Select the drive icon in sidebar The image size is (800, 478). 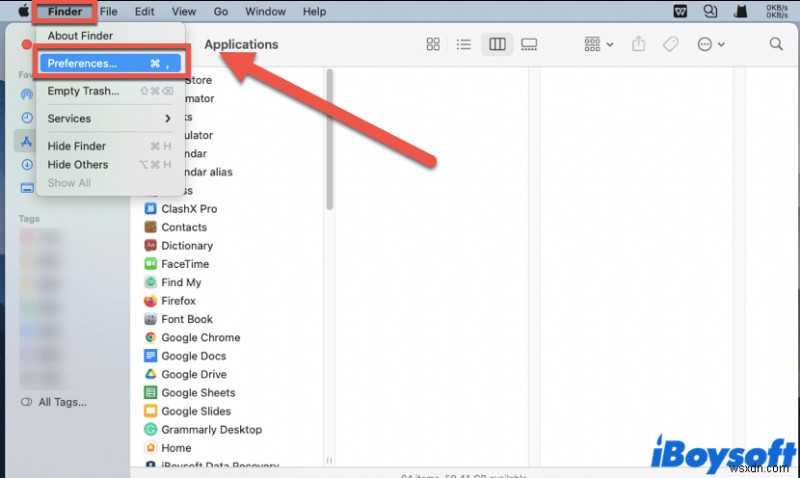[27, 188]
